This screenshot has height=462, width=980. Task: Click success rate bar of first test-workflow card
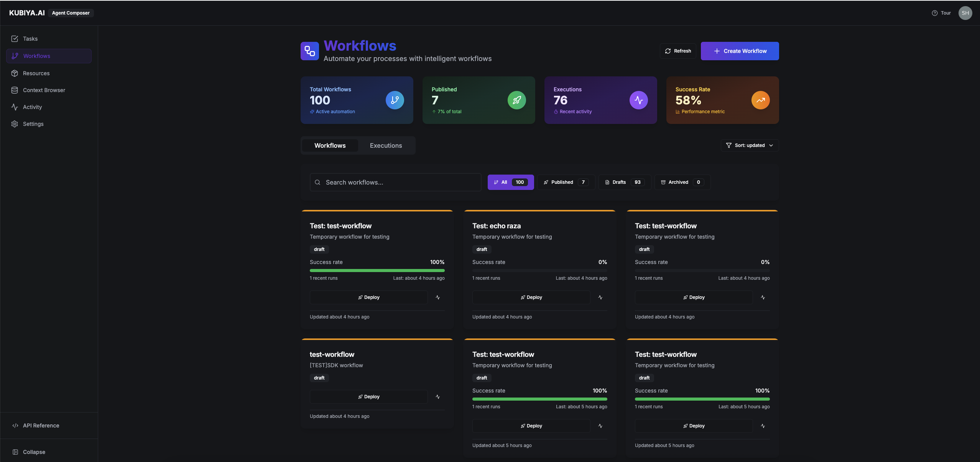pos(377,271)
